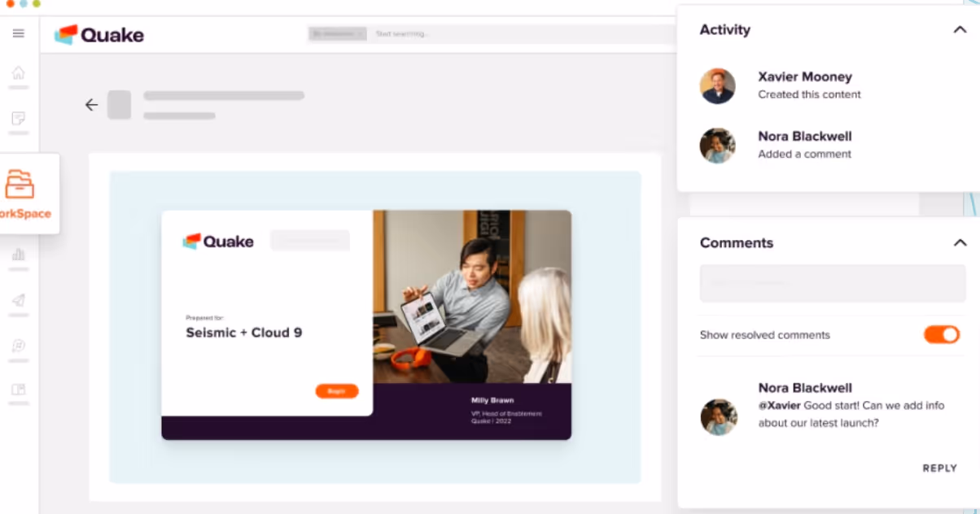Click the Milly Brawn presenter name

[x=492, y=400]
